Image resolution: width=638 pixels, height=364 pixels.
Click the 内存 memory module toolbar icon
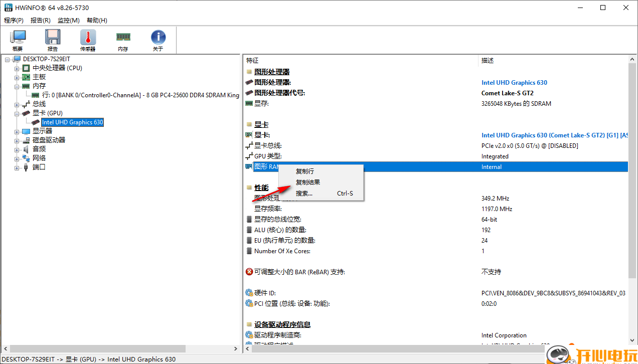click(x=122, y=38)
